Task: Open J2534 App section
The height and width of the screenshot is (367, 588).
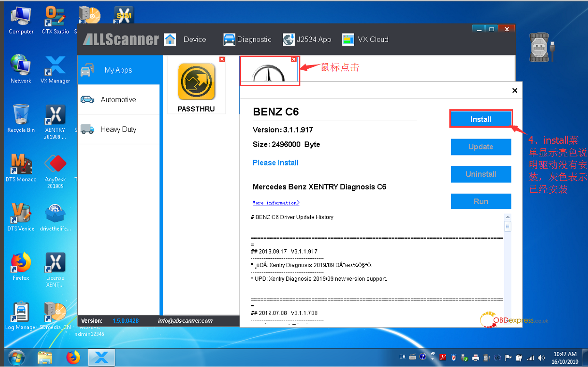Action: coord(307,40)
